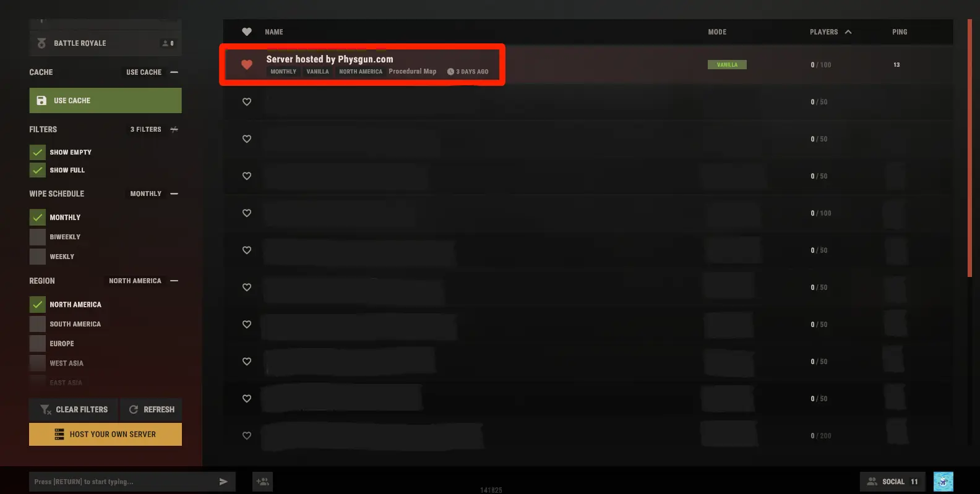This screenshot has width=980, height=494.
Task: Favorite the last visible server row
Action: 247,436
